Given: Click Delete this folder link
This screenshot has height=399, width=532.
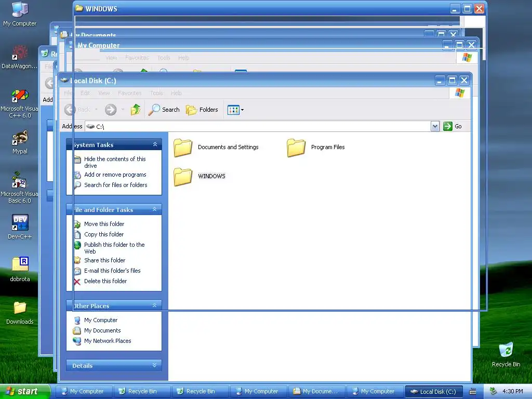Looking at the screenshot, I should [105, 281].
